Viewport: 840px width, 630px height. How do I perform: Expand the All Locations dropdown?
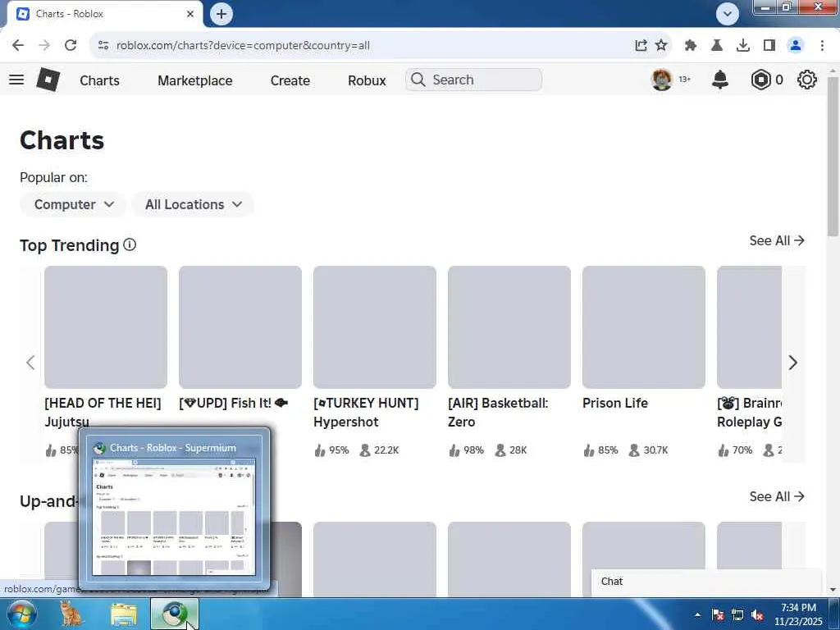click(x=193, y=204)
